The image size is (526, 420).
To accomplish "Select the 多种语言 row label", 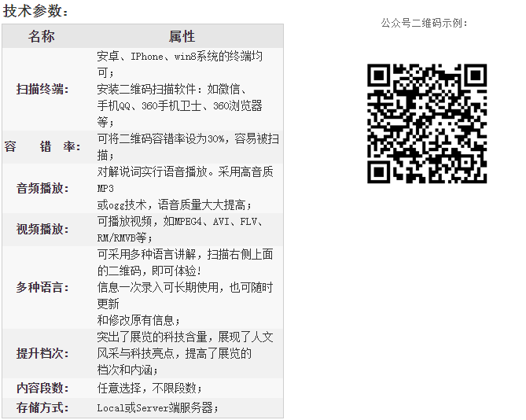I will (x=42, y=288).
